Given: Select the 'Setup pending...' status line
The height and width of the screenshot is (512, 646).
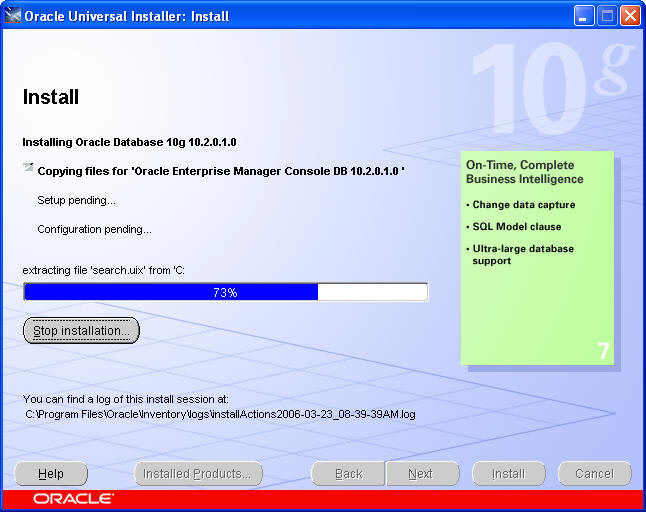Looking at the screenshot, I should (76, 200).
